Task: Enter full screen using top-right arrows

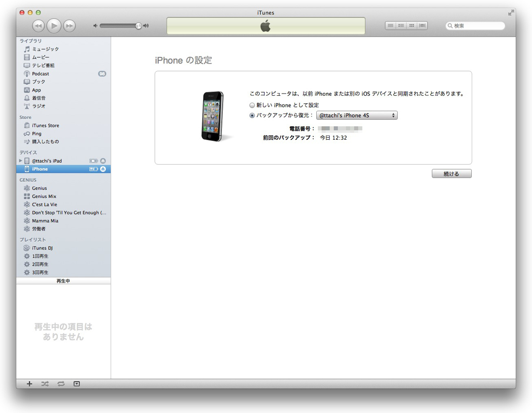Action: pyautogui.click(x=510, y=13)
